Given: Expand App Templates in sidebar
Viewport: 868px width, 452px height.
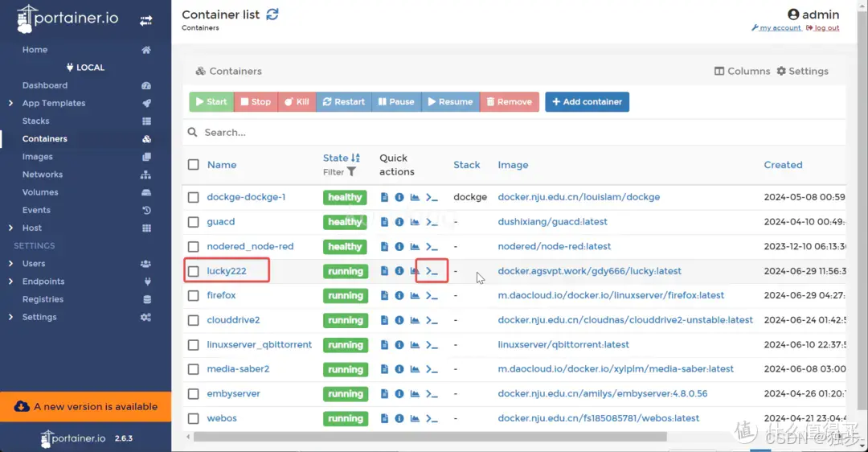Looking at the screenshot, I should click(x=10, y=103).
